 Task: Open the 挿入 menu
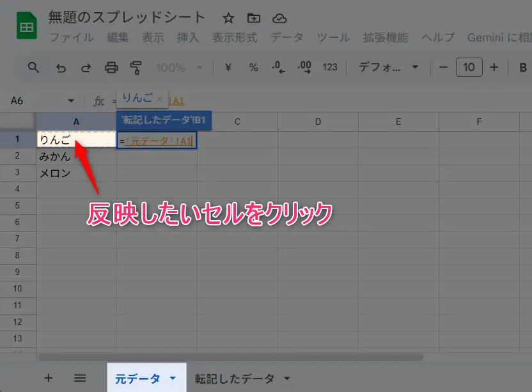pyautogui.click(x=188, y=37)
